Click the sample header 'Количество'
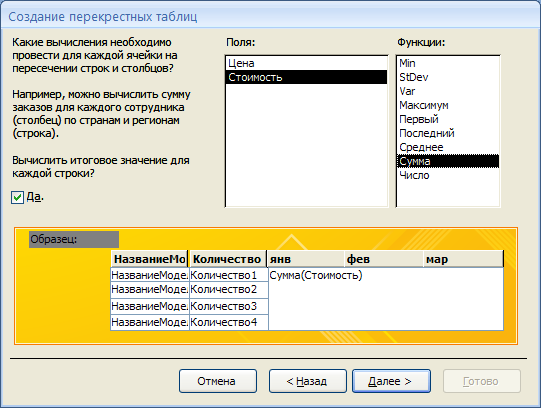Image resolution: width=541 pixels, height=408 pixels. pyautogui.click(x=228, y=259)
